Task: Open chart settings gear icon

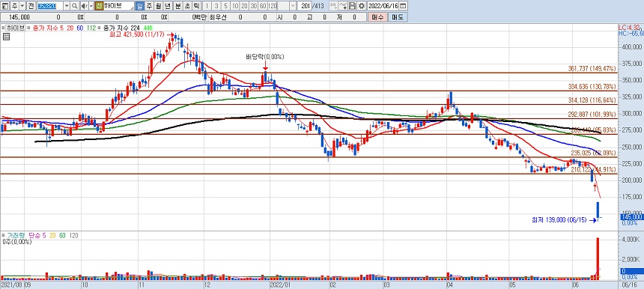Action: coord(361,6)
